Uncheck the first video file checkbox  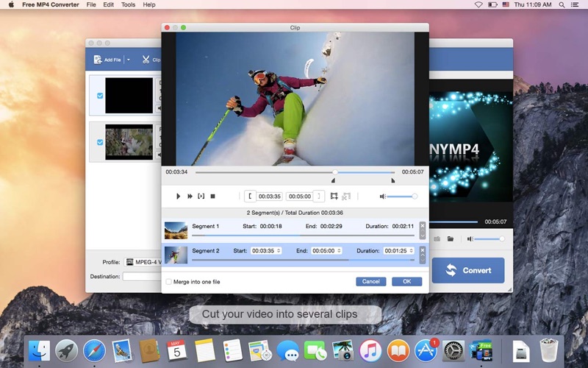point(100,96)
